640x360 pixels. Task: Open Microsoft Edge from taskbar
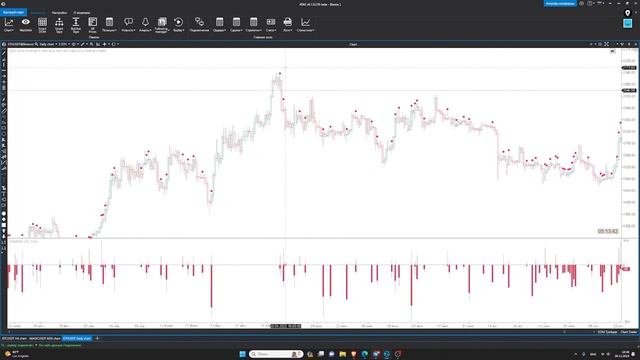click(364, 354)
